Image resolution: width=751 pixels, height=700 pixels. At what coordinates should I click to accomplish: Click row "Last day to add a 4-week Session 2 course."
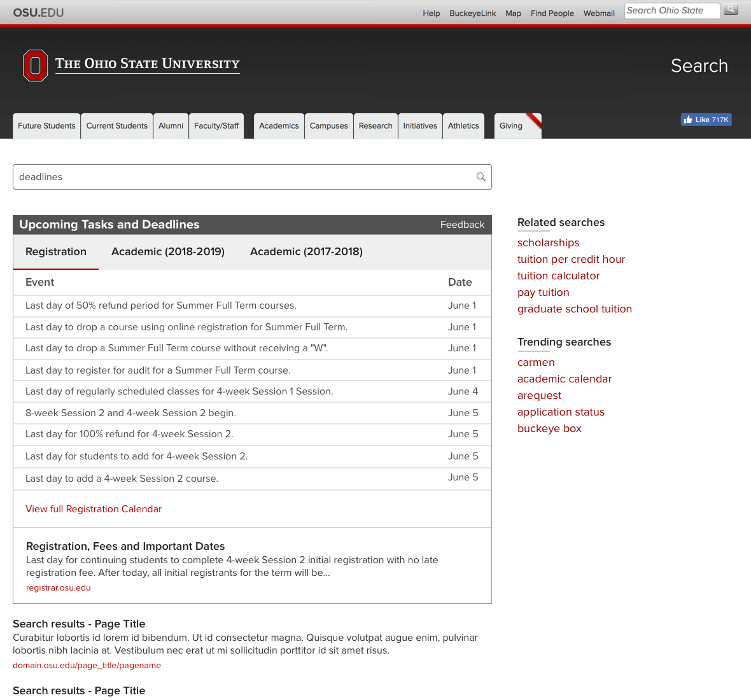click(253, 479)
